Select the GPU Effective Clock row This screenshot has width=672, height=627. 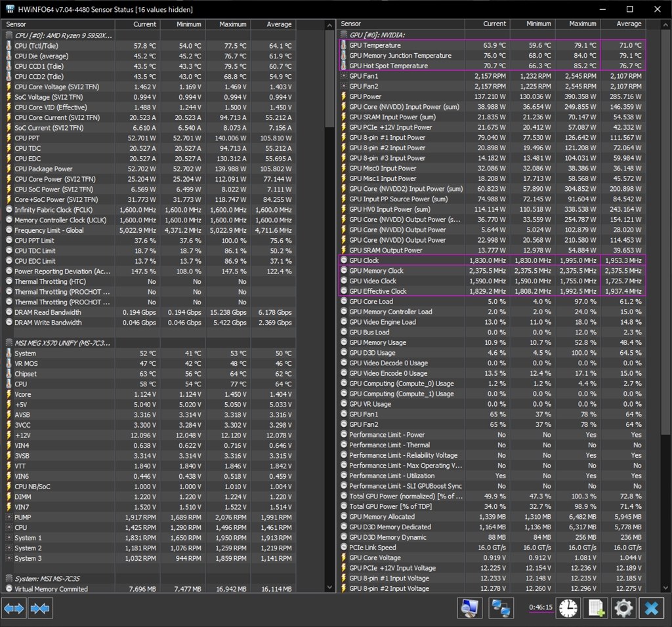pos(491,291)
